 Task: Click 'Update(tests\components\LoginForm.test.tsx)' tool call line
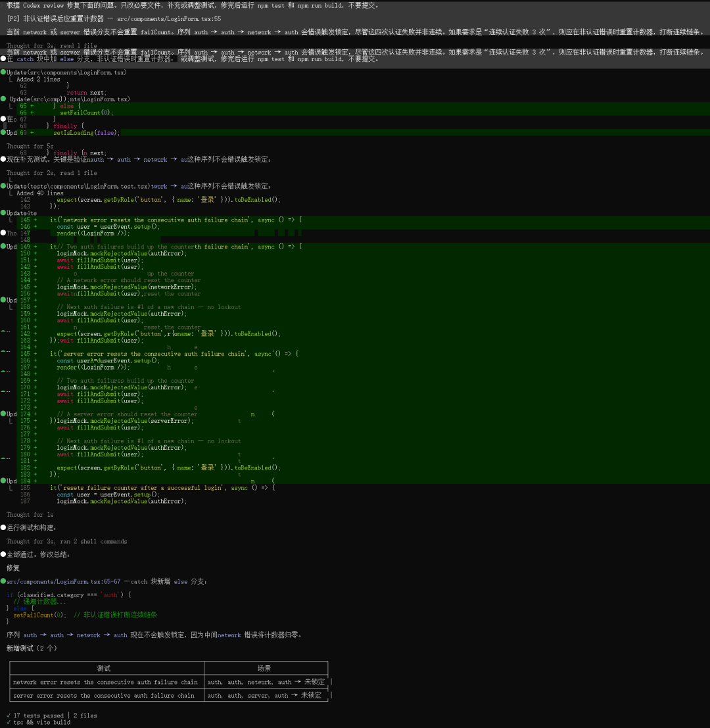point(78,186)
